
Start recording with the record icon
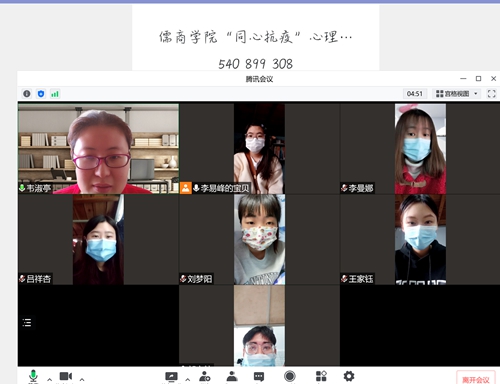(x=290, y=376)
